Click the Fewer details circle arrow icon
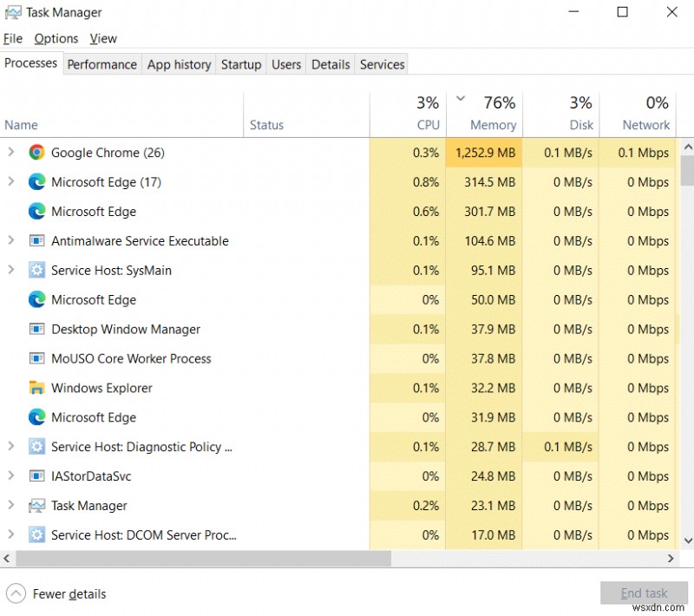This screenshot has height=616, width=694. pyautogui.click(x=16, y=593)
